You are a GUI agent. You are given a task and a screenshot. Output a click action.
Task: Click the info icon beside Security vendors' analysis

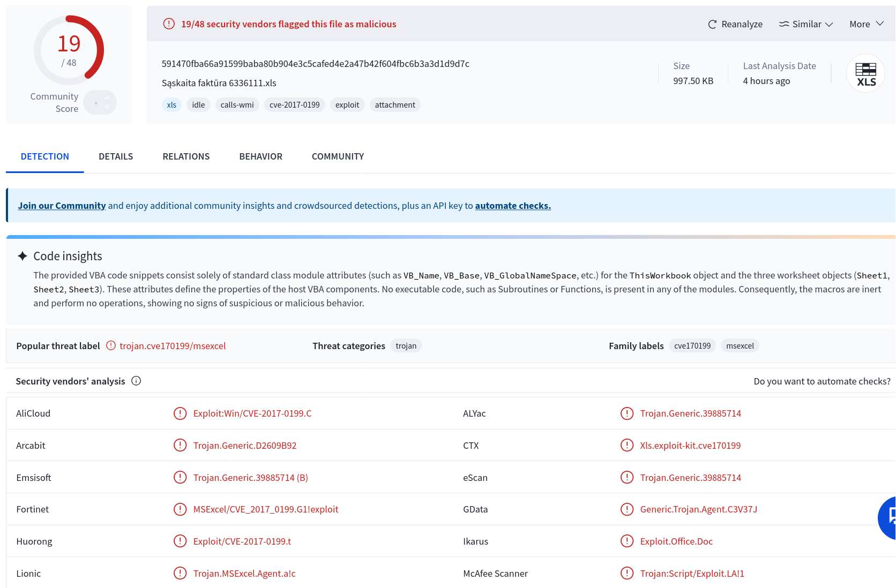136,381
